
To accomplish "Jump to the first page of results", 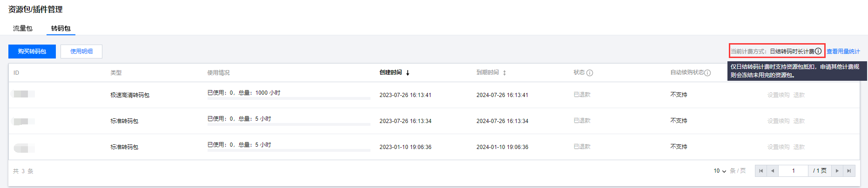I will 761,171.
